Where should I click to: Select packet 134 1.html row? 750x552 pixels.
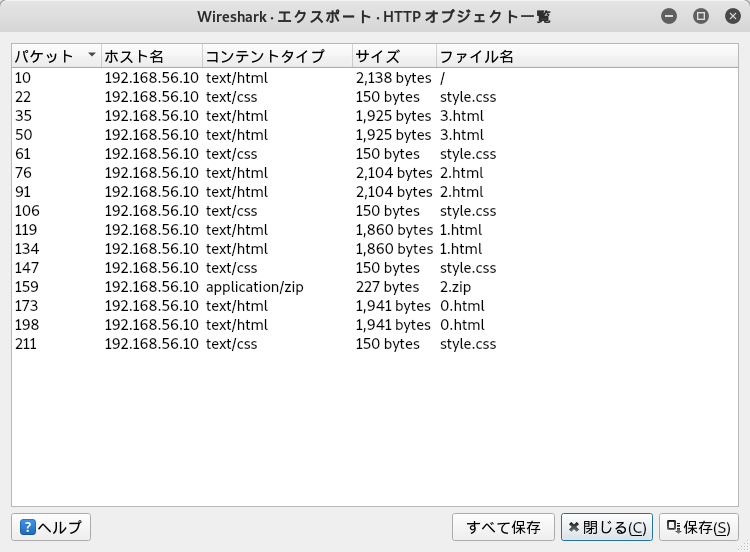tap(375, 248)
